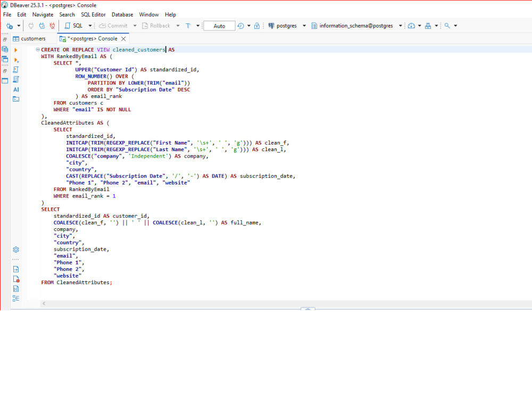The height and width of the screenshot is (399, 532).
Task: Open a new SQL script button
Action: (x=73, y=26)
